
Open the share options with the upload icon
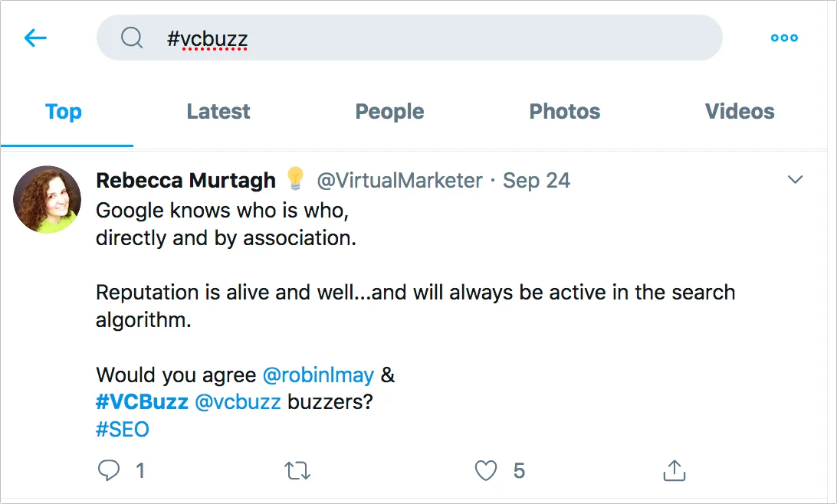coord(674,470)
